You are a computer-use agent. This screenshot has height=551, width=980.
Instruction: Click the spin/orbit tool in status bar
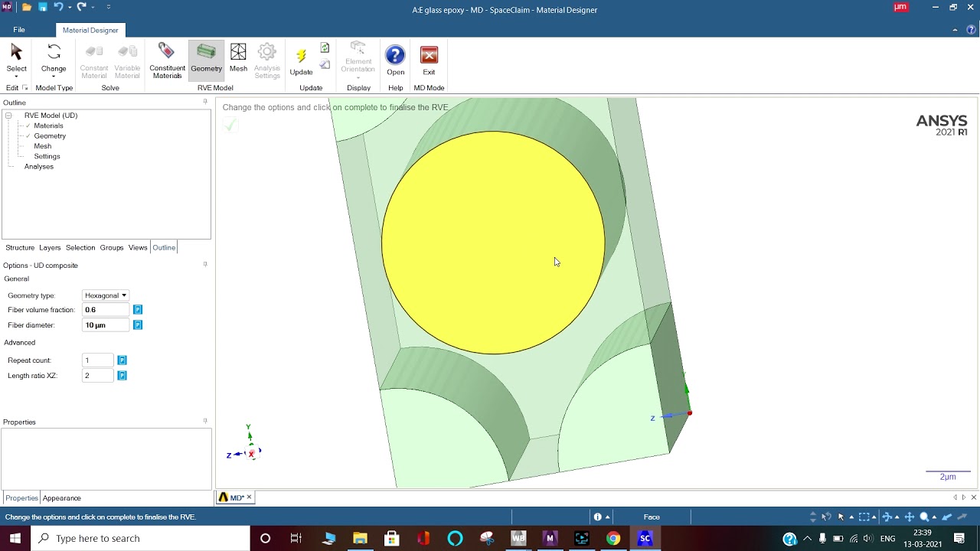pyautogui.click(x=887, y=517)
